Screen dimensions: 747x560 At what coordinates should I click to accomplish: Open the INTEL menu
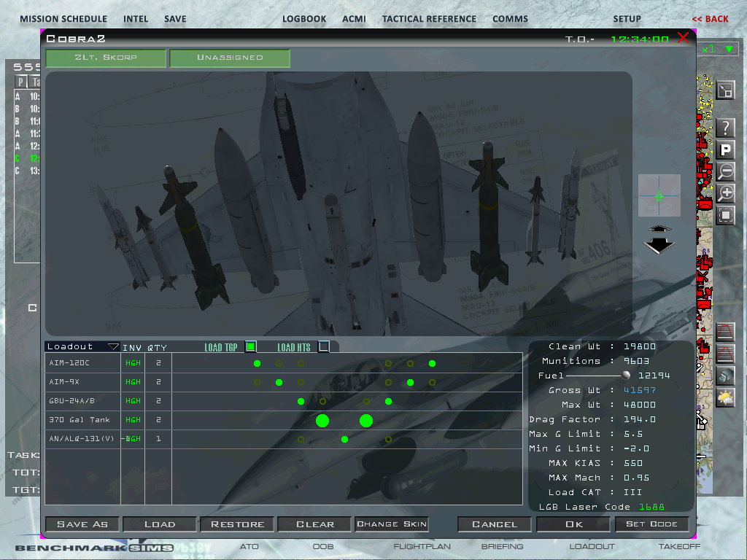point(136,19)
